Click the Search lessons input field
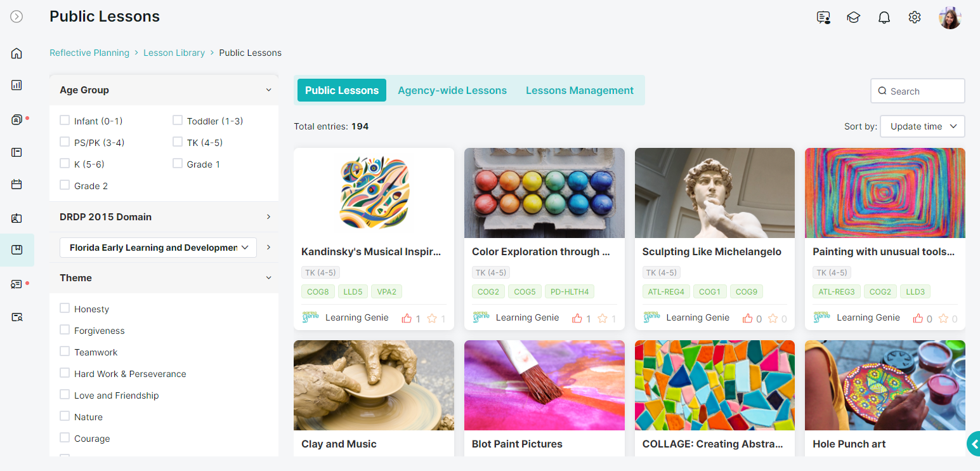 pyautogui.click(x=918, y=91)
